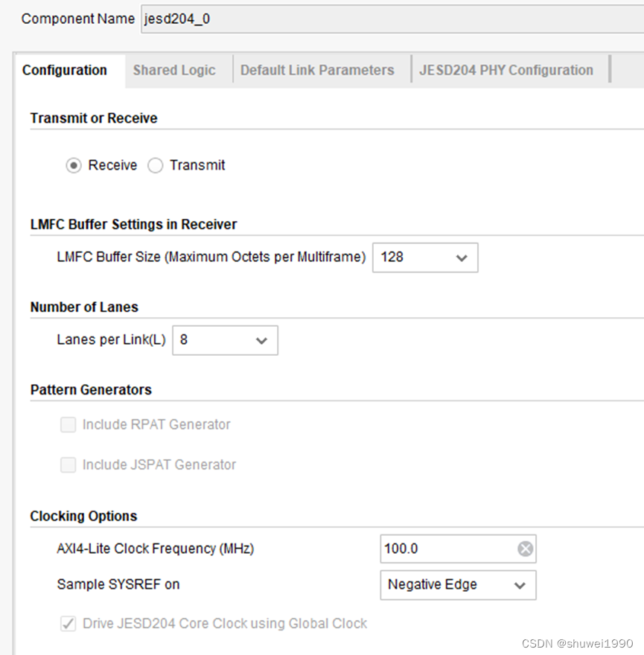Image resolution: width=644 pixels, height=655 pixels.
Task: Expand the Lanes per Link(L) dropdown
Action: [261, 340]
